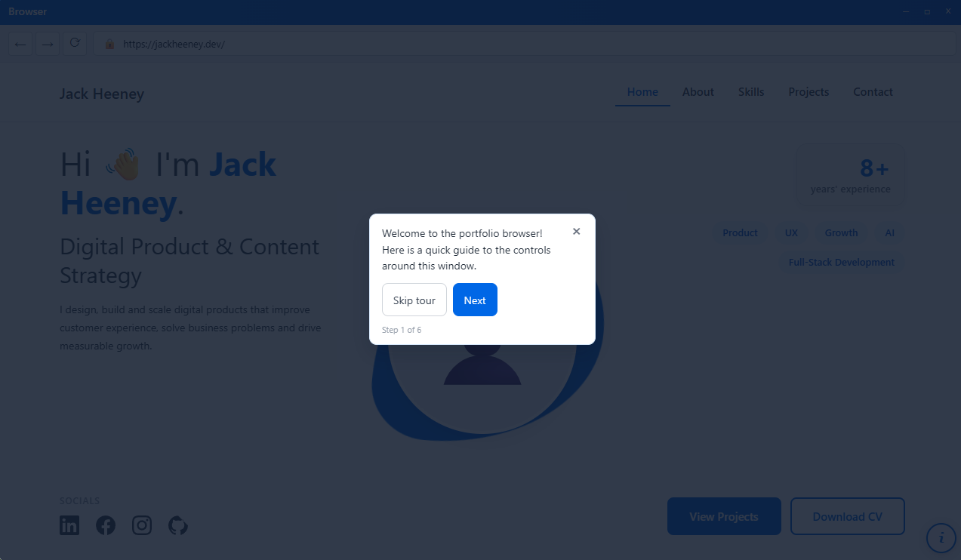Viewport: 961px width, 560px height.
Task: Close the welcome tour popup
Action: (x=577, y=232)
